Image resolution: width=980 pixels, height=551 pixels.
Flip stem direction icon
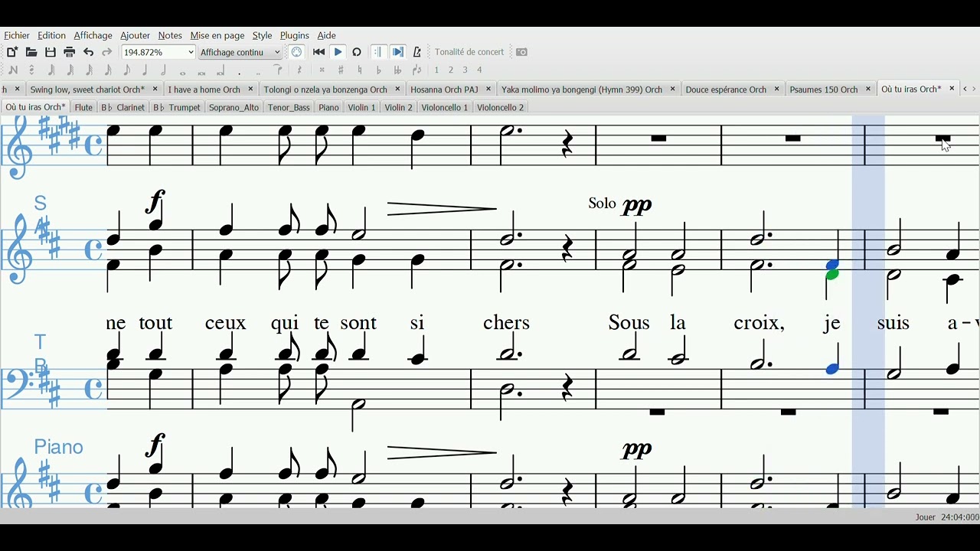(417, 70)
